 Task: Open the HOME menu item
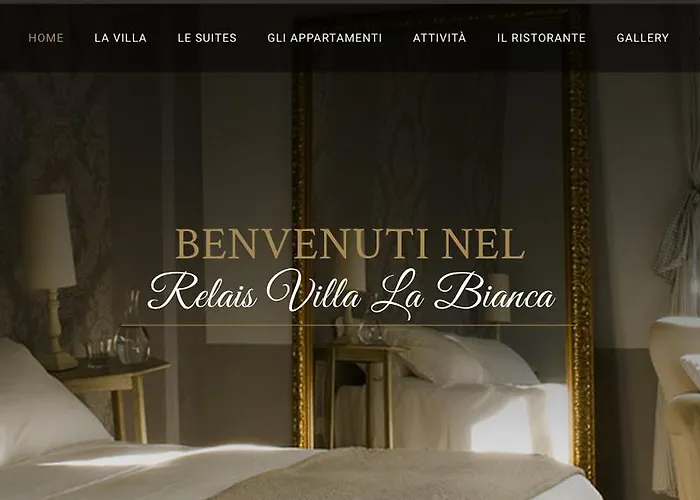pos(46,38)
